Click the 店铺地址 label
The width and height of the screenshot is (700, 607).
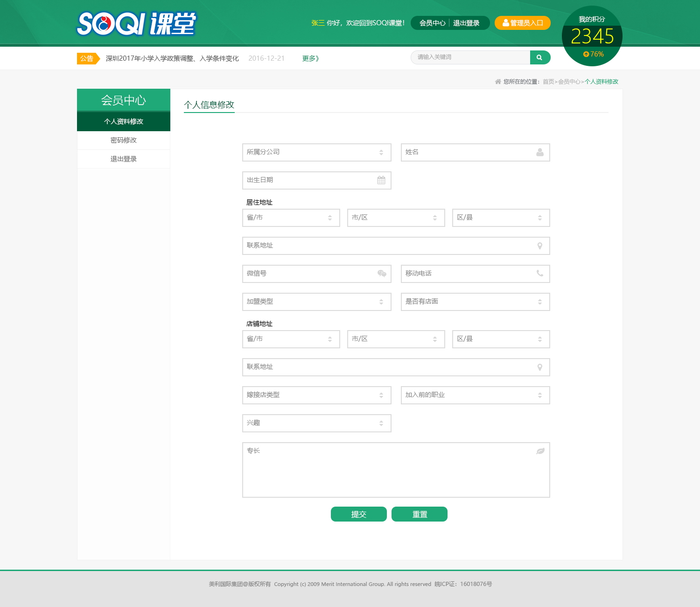click(259, 324)
